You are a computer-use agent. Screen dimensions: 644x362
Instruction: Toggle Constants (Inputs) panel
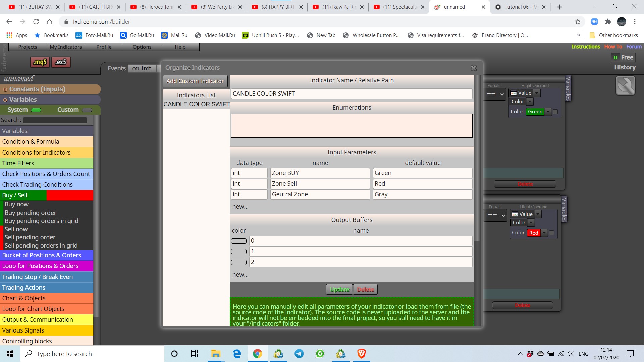pos(50,89)
